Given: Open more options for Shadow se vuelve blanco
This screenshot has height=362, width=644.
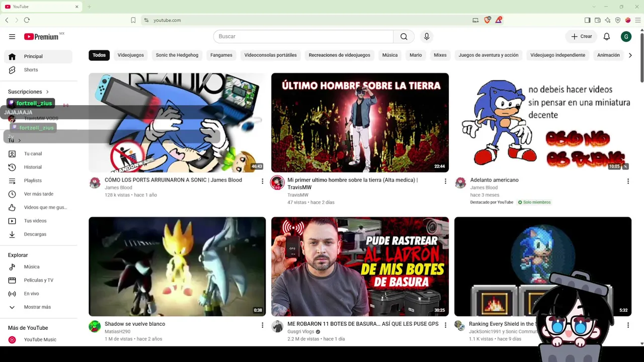Looking at the screenshot, I should 262,325.
